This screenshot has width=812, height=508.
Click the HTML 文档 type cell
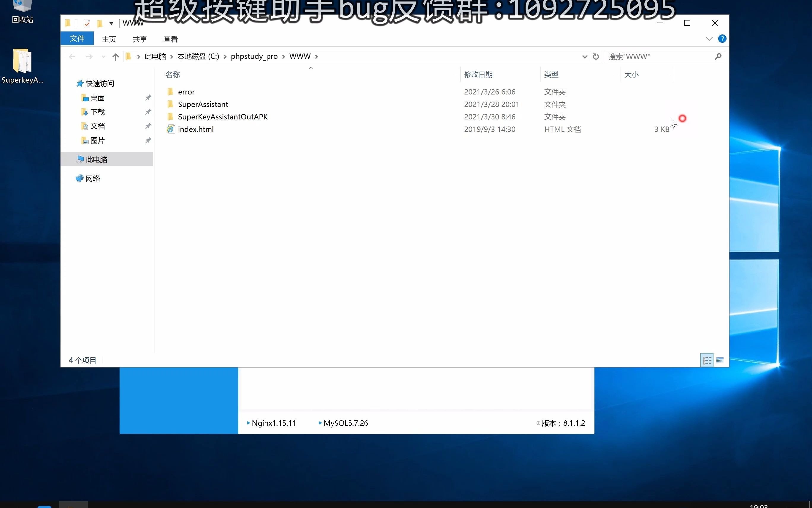coord(562,129)
